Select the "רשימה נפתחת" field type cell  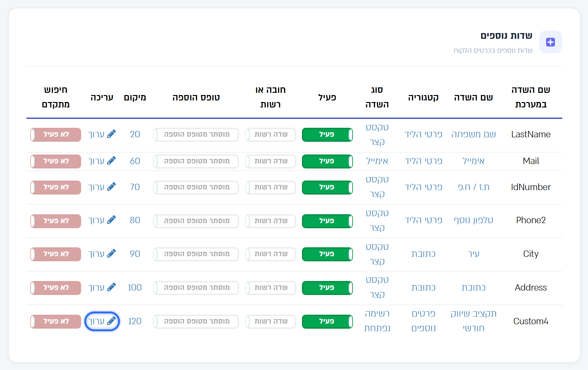tap(377, 321)
